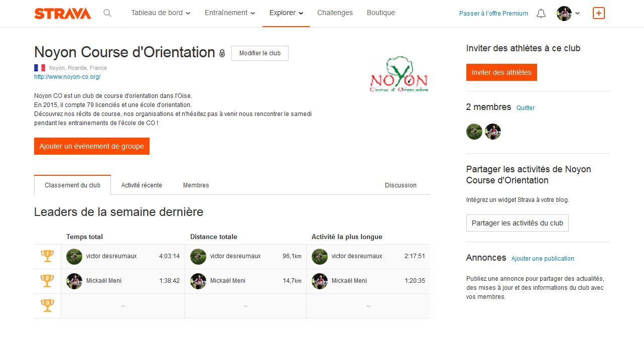Click the orange plus upload icon
This screenshot has width=644, height=337.
[598, 13]
